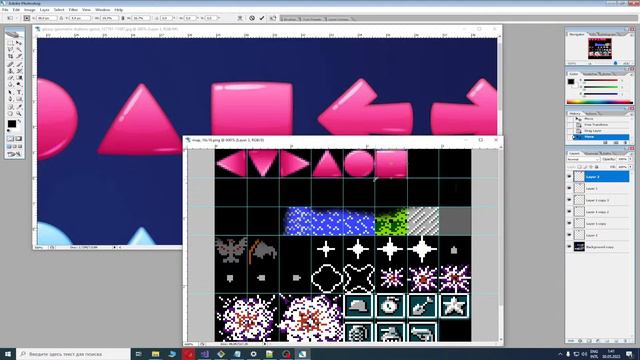Switch to the Actions tab
Image resolution: width=640 pixels, height=360 pixels.
coord(591,113)
